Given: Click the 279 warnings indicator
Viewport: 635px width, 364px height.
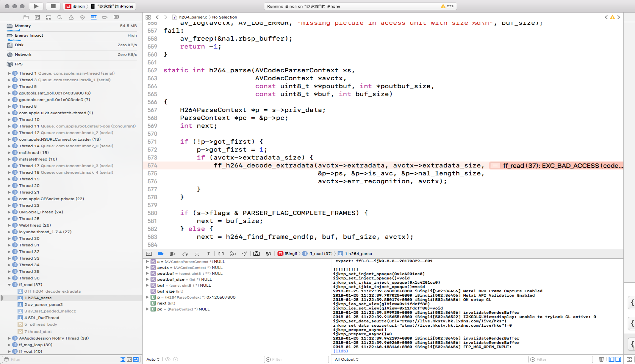Looking at the screenshot, I should pyautogui.click(x=447, y=6).
